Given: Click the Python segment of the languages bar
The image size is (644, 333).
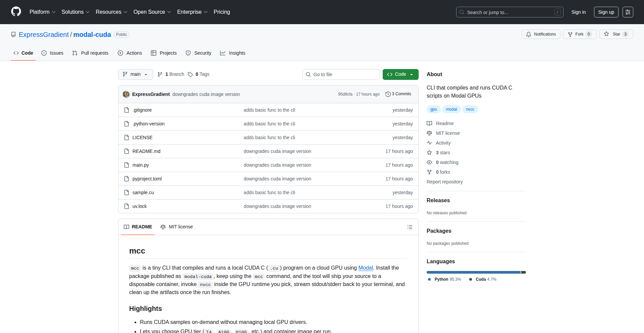Looking at the screenshot, I should [x=473, y=272].
